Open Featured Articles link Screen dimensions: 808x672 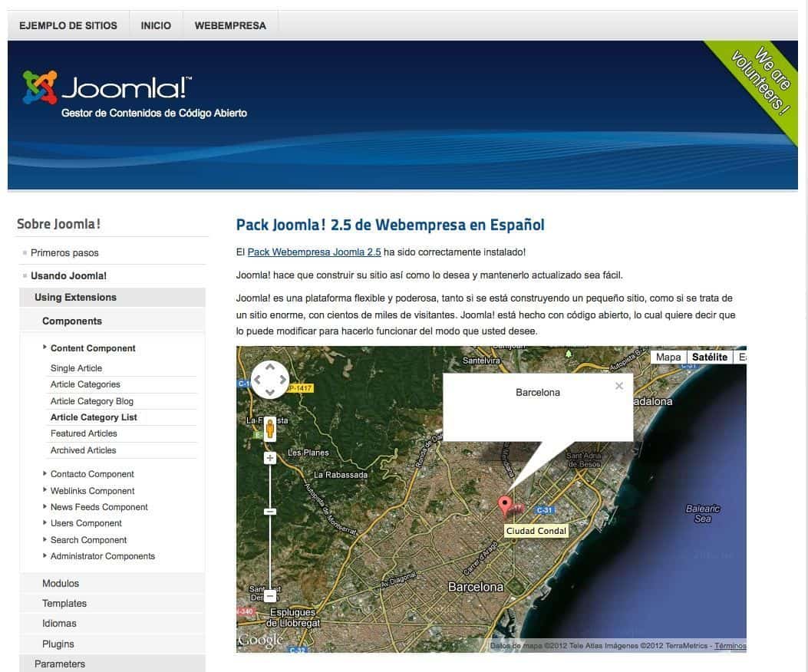point(84,433)
